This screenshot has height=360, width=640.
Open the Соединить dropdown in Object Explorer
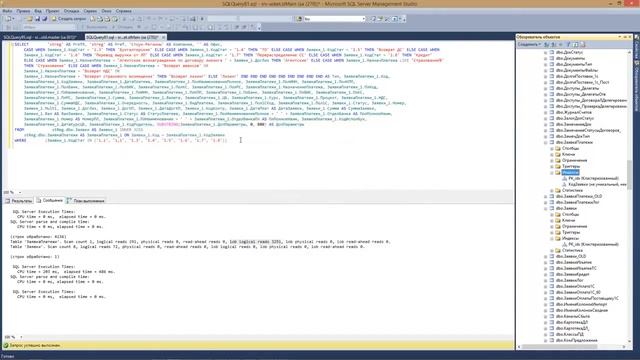coord(529,44)
